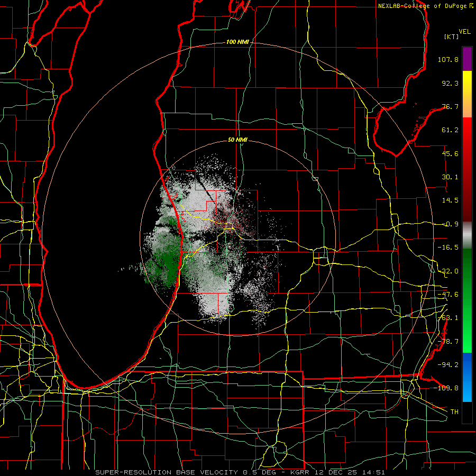Image resolution: width=476 pixels, height=476 pixels.
Task: Click the 92.3 scale value
Action: tap(450, 83)
